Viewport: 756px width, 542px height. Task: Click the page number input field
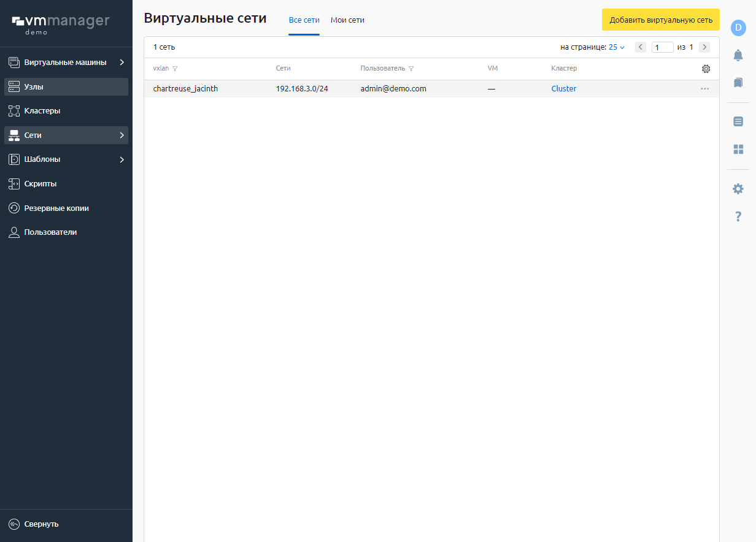tap(663, 47)
